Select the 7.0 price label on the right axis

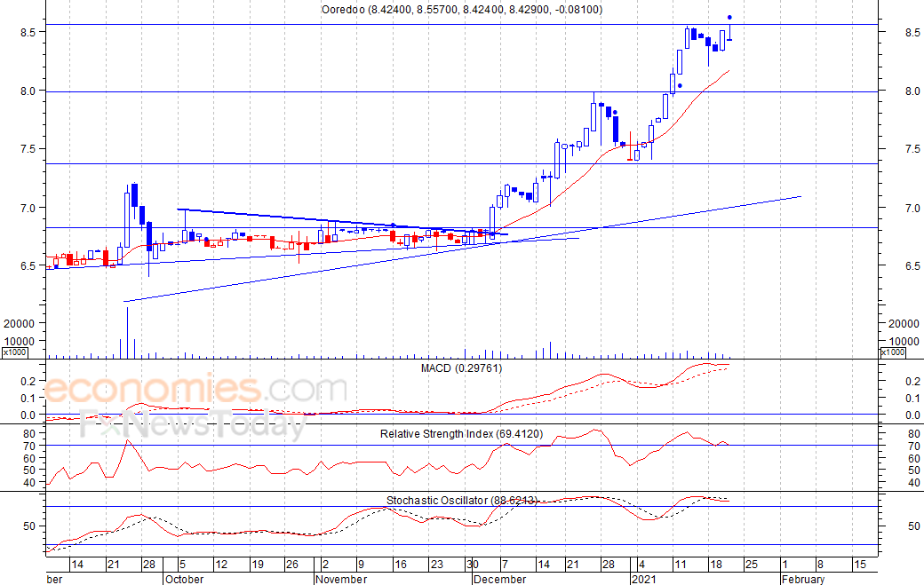(912, 208)
